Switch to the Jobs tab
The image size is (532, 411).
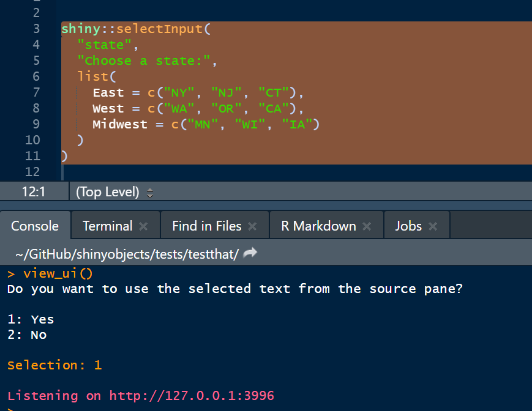click(408, 226)
